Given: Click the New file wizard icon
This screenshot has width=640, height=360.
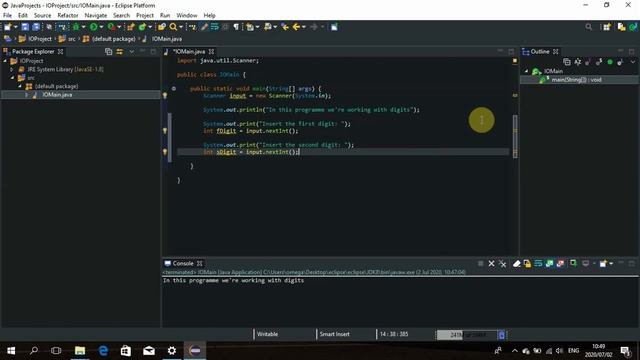Looking at the screenshot, I should pyautogui.click(x=7, y=27).
